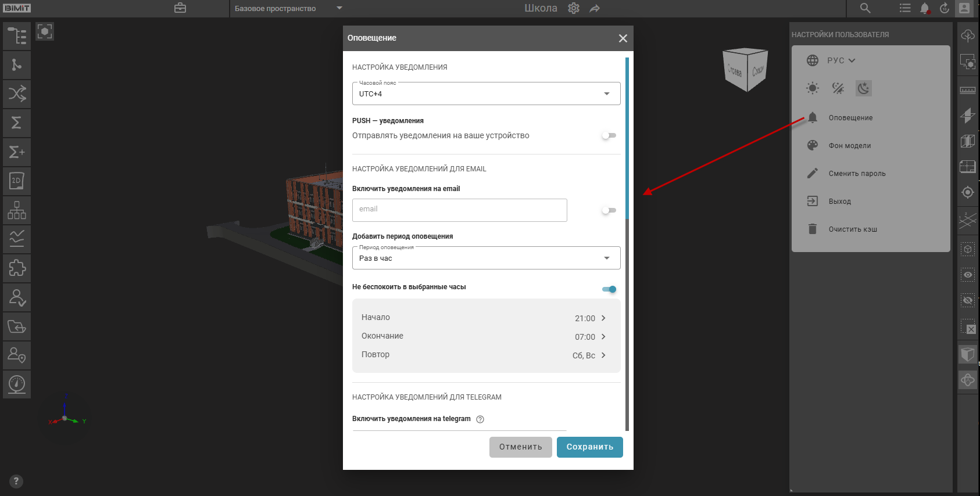The width and height of the screenshot is (980, 496).
Task: Click the ruler measurement tool icon
Action: [967, 90]
